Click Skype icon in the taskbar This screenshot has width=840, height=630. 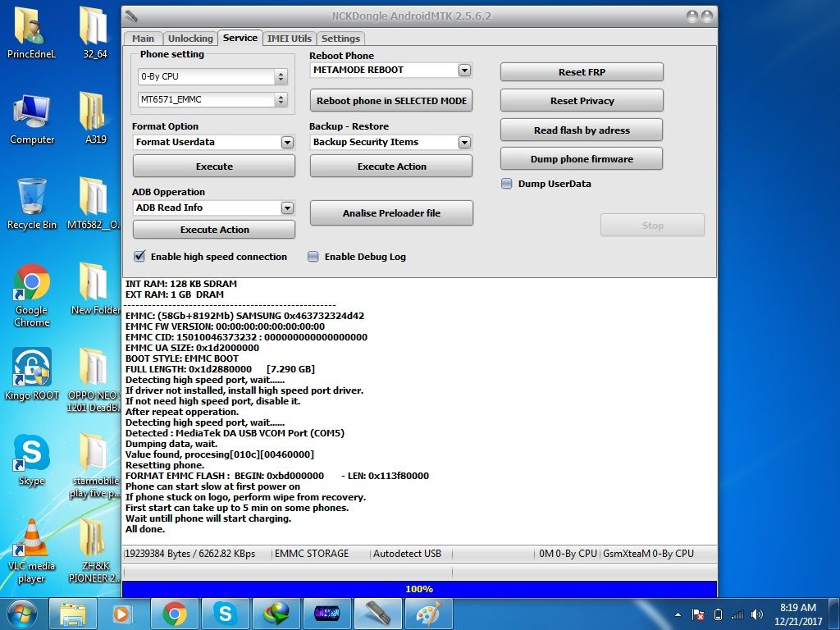click(225, 614)
